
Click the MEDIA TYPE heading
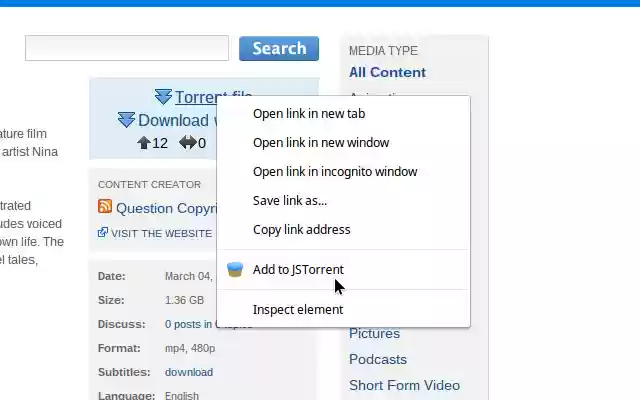[x=383, y=51]
